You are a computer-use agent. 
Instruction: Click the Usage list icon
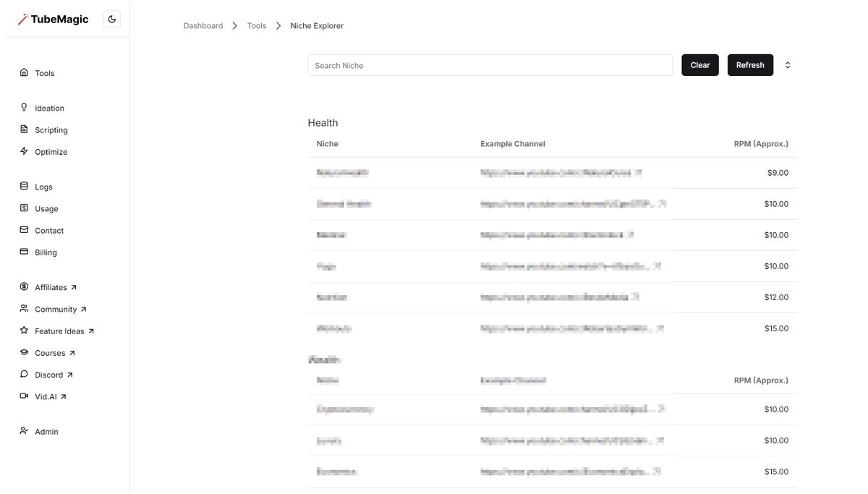pyautogui.click(x=24, y=208)
